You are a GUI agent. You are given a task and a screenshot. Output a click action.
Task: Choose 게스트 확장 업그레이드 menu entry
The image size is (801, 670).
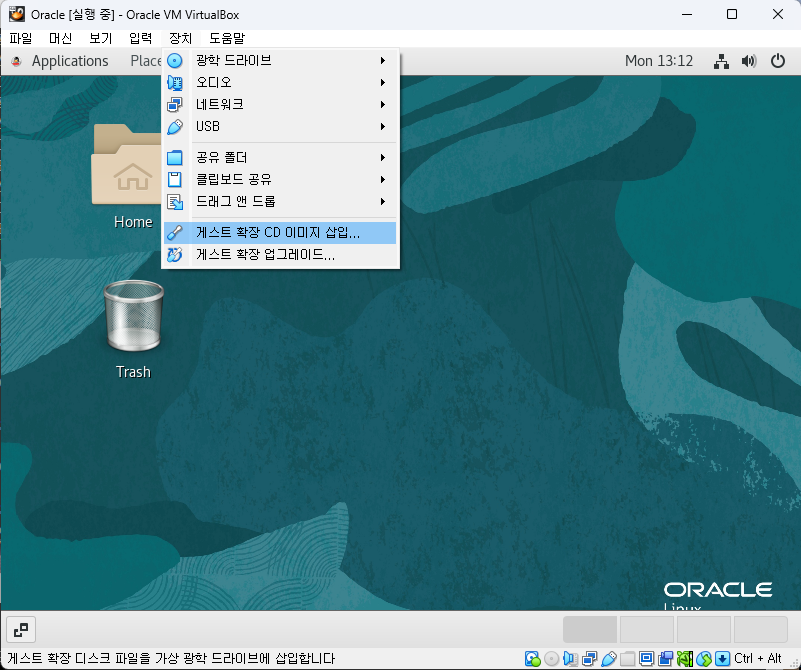[x=280, y=254]
